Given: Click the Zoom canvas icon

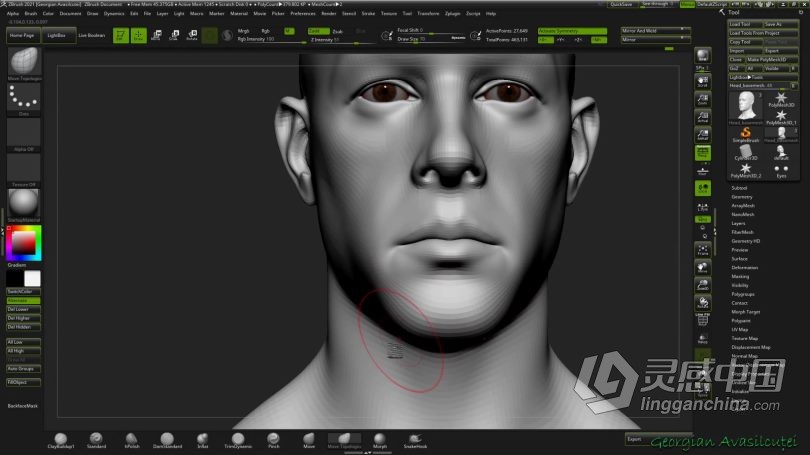Looking at the screenshot, I should click(703, 100).
